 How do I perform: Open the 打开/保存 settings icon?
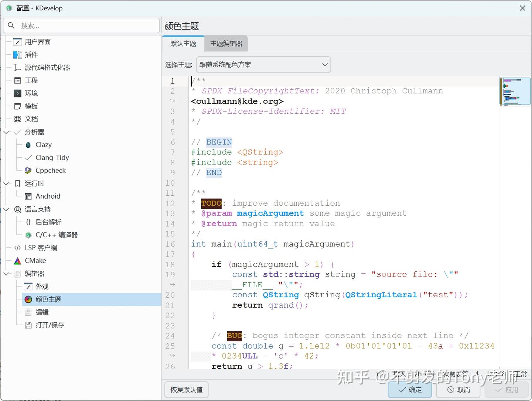[28, 325]
